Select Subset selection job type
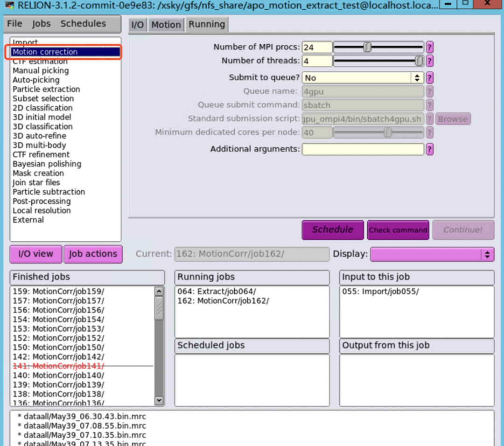The width and height of the screenshot is (504, 446). (x=65, y=98)
